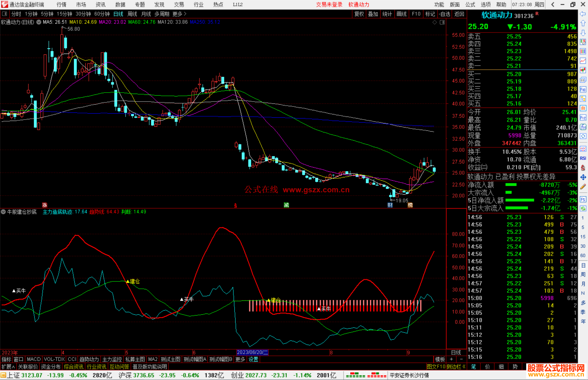Select the 周线 weekly period
Viewport: 588px width, 380px height.
[x=132, y=14]
